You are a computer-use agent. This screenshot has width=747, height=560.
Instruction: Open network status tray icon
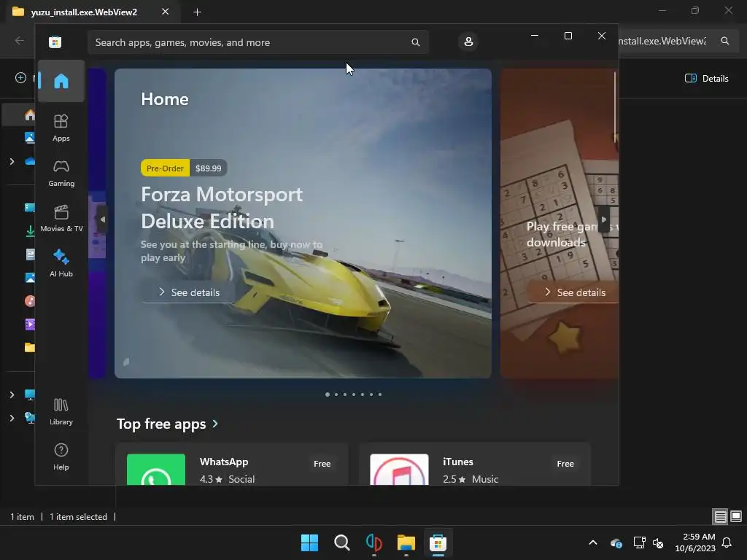tap(639, 542)
